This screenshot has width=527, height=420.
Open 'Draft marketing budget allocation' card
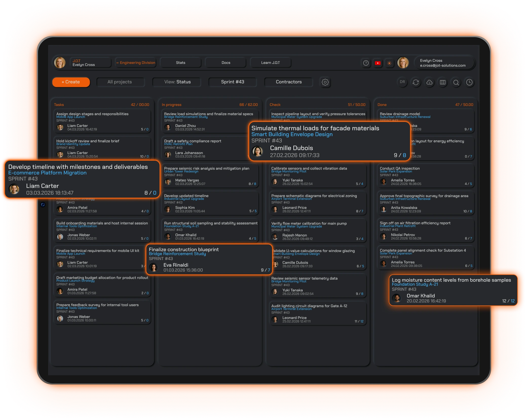click(x=102, y=285)
